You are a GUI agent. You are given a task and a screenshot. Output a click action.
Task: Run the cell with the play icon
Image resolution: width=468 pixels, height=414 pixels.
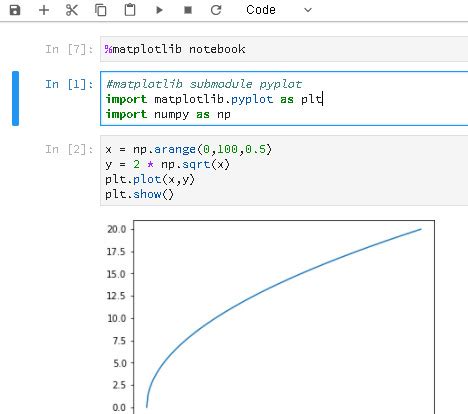[x=159, y=10]
